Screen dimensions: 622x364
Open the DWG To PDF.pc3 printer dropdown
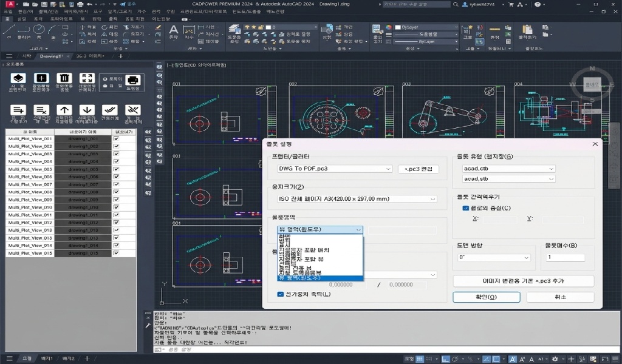point(335,168)
